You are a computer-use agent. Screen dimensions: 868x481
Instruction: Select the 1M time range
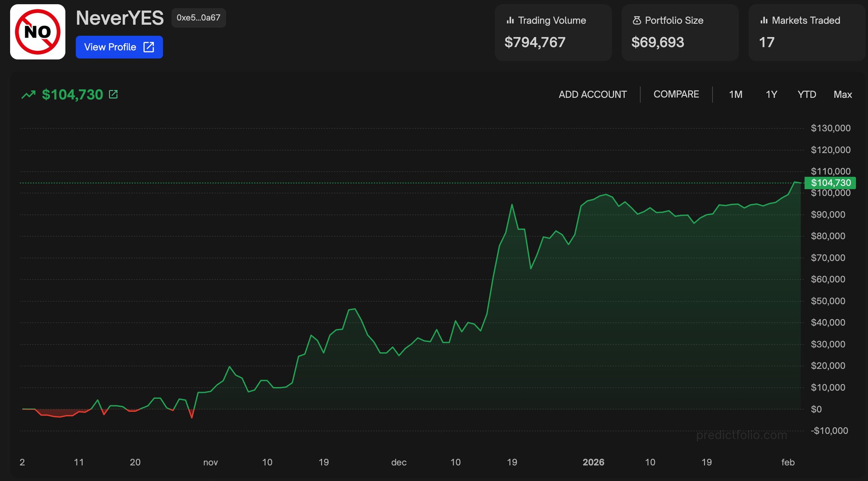[735, 94]
